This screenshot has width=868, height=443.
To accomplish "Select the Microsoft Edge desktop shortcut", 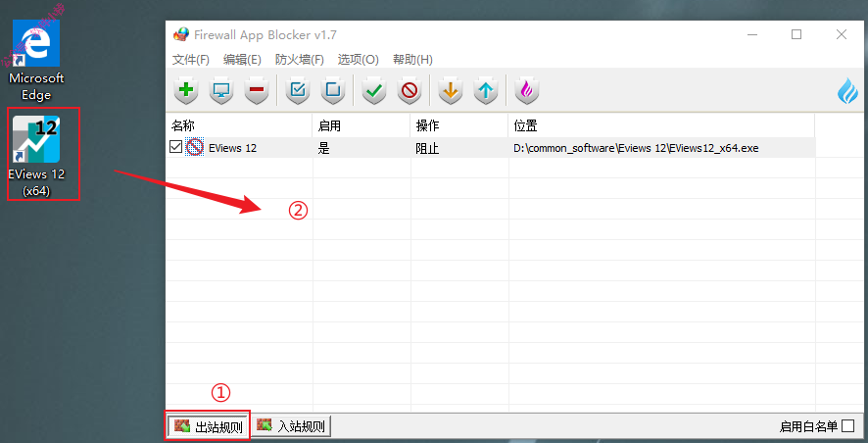I will pos(36,61).
